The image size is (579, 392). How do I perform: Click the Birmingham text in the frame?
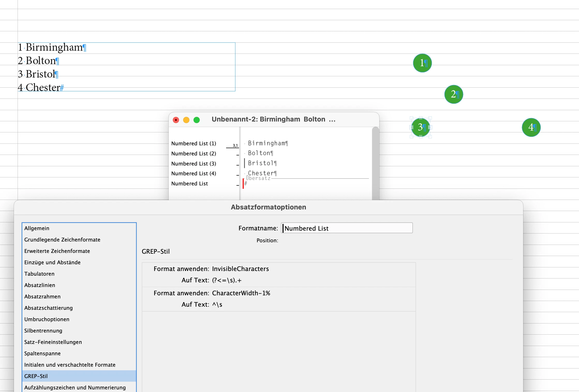(54, 47)
